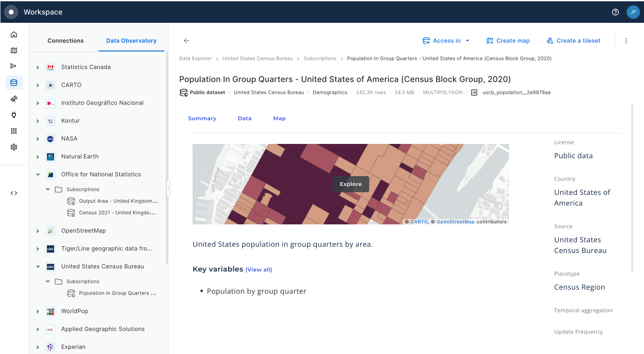The width and height of the screenshot is (644, 354).
Task: Click the sidebar panel resize handle
Action: point(168,189)
